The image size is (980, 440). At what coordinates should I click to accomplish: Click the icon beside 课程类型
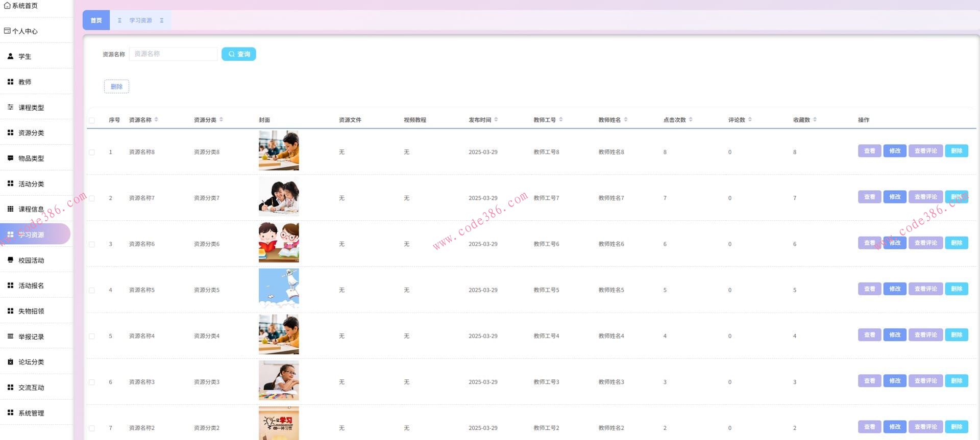[10, 108]
